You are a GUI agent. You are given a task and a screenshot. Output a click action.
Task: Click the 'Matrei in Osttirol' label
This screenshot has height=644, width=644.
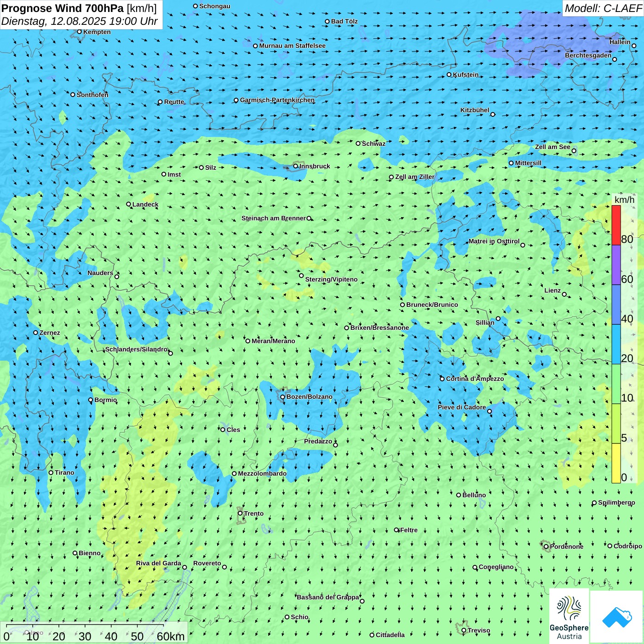point(494,241)
